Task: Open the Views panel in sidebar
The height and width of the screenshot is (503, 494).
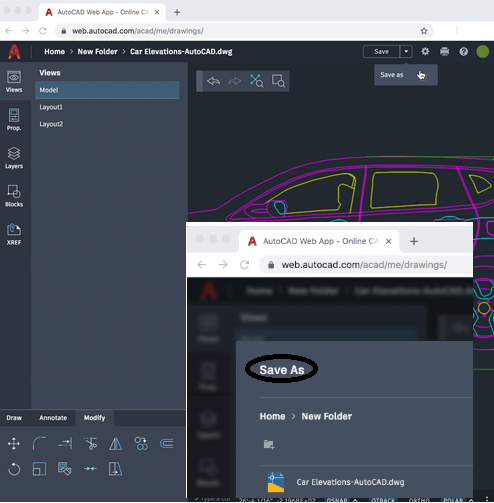Action: point(14,81)
